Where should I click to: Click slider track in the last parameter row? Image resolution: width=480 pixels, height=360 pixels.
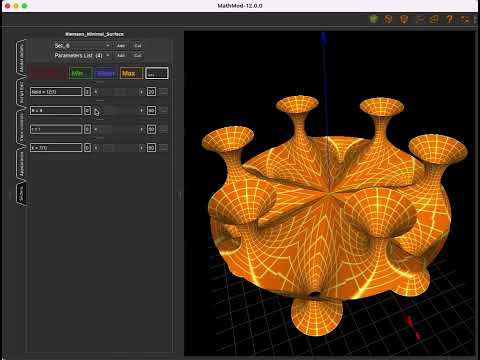(x=118, y=148)
